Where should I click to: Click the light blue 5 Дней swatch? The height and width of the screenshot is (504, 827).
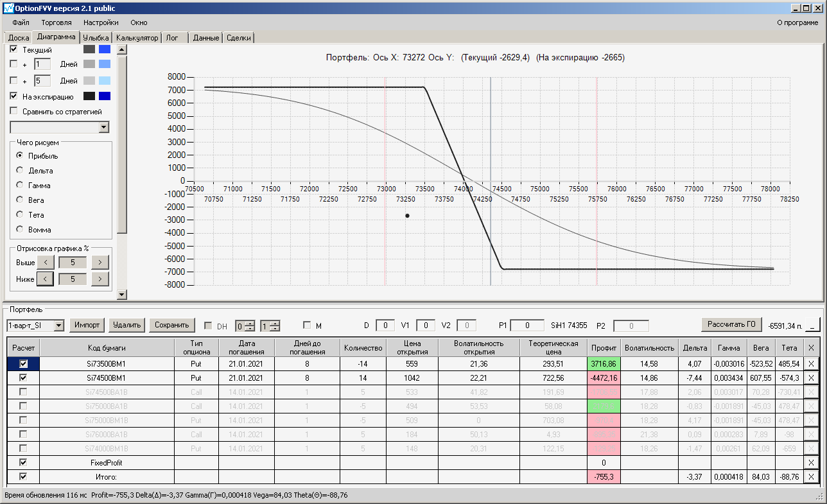point(105,81)
